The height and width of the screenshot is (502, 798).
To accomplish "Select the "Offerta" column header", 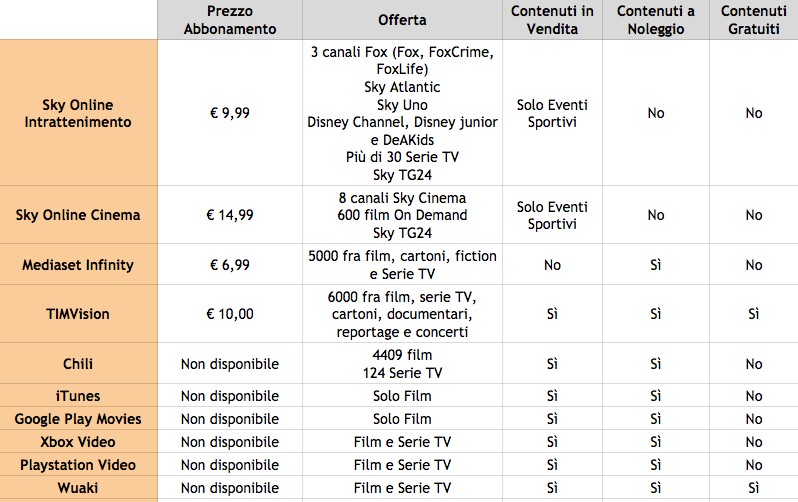I will 402,20.
